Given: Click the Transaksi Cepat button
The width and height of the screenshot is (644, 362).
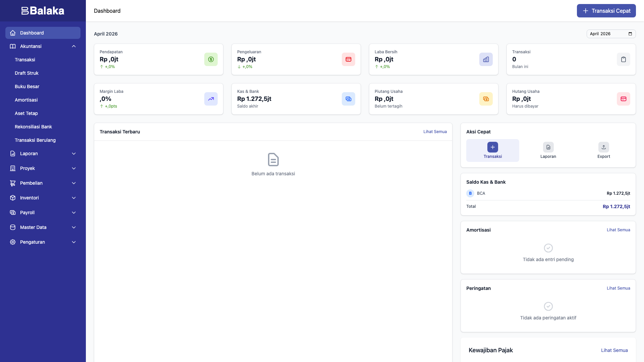Looking at the screenshot, I should point(606,11).
